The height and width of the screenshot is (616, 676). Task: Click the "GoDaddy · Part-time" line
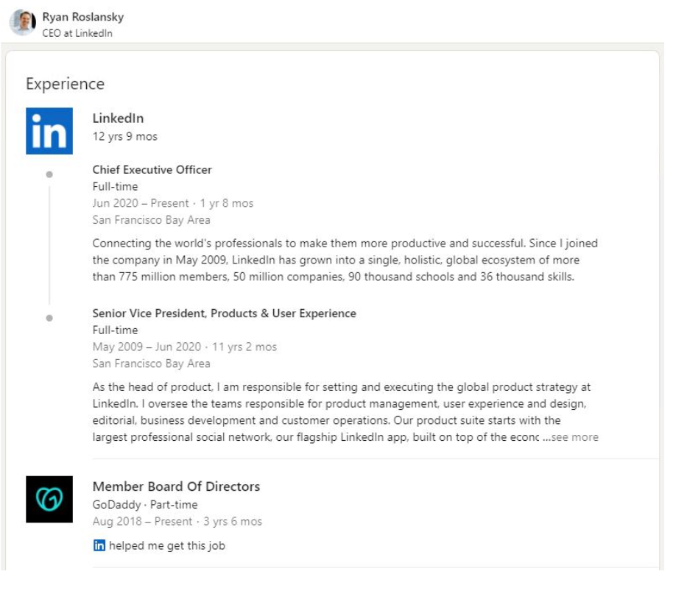(145, 505)
